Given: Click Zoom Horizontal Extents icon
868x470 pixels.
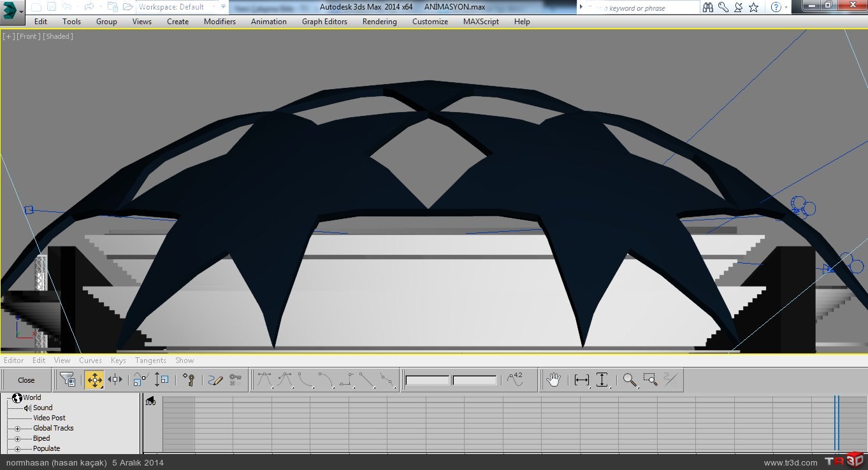Looking at the screenshot, I should click(582, 380).
